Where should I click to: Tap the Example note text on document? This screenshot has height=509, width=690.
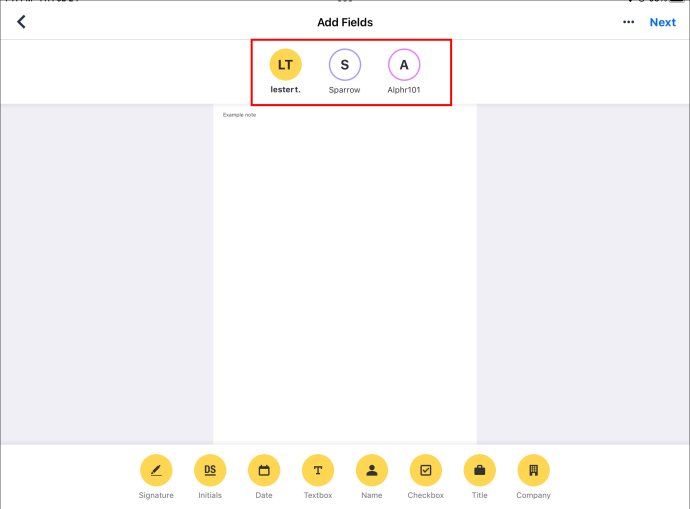[239, 115]
